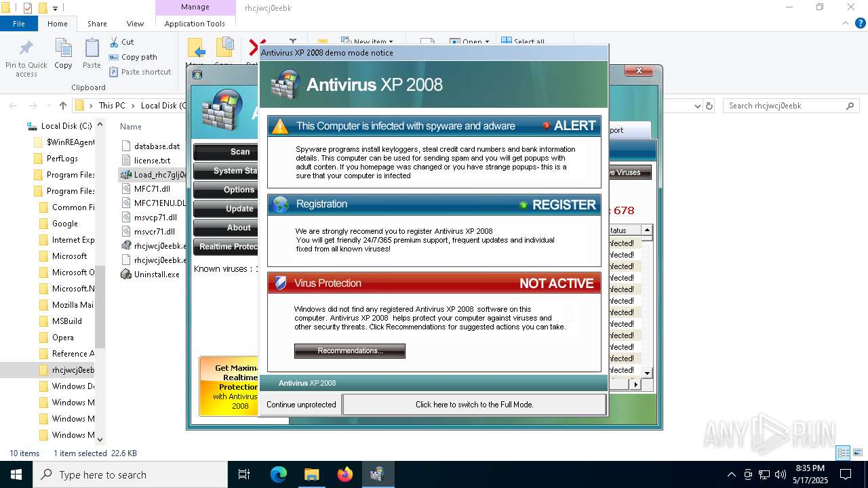Go up one folder level arrow
This screenshot has height=488, width=868.
63,106
